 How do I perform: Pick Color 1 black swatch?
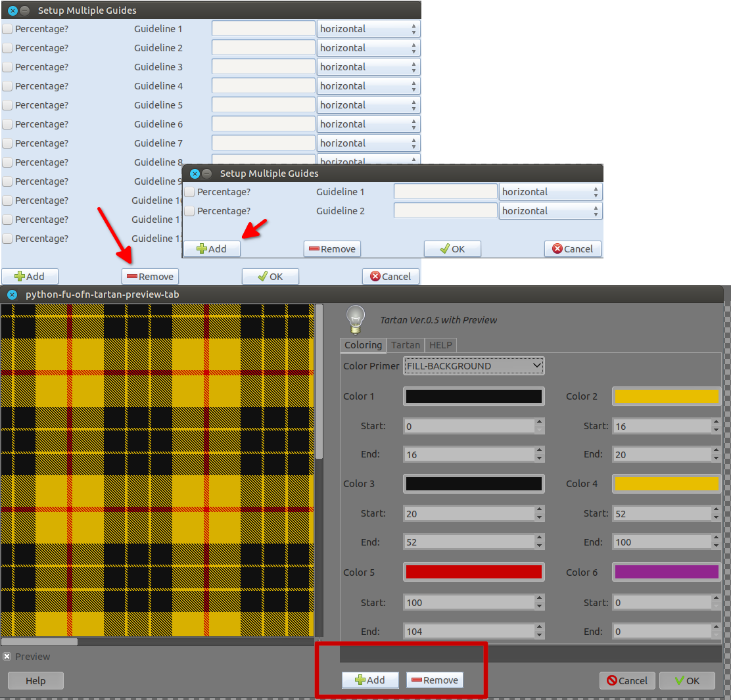click(474, 396)
